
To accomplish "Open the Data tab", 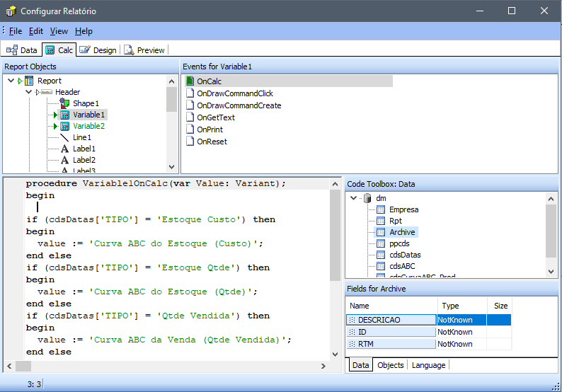I will (x=21, y=50).
